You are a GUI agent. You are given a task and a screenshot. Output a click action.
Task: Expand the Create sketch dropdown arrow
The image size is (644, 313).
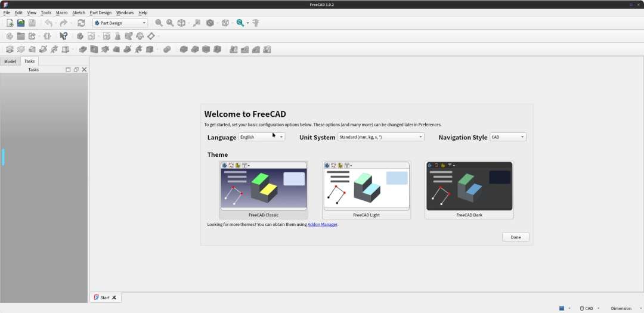(98, 36)
